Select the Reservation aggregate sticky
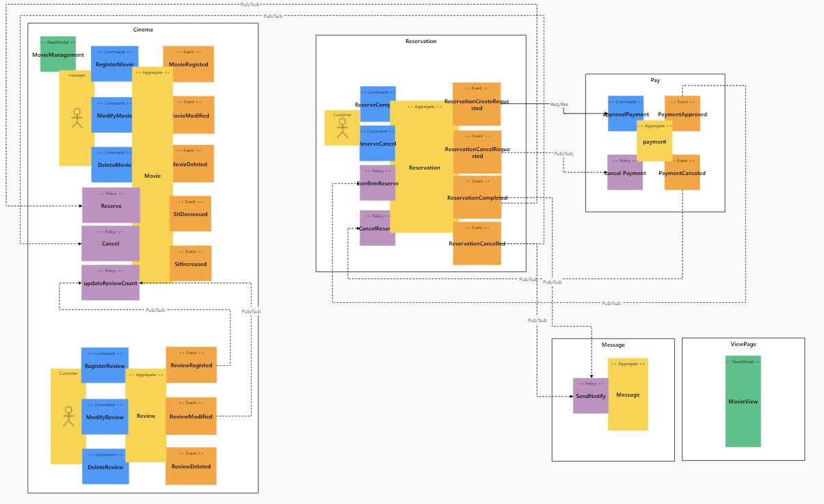This screenshot has width=824, height=504. click(425, 167)
